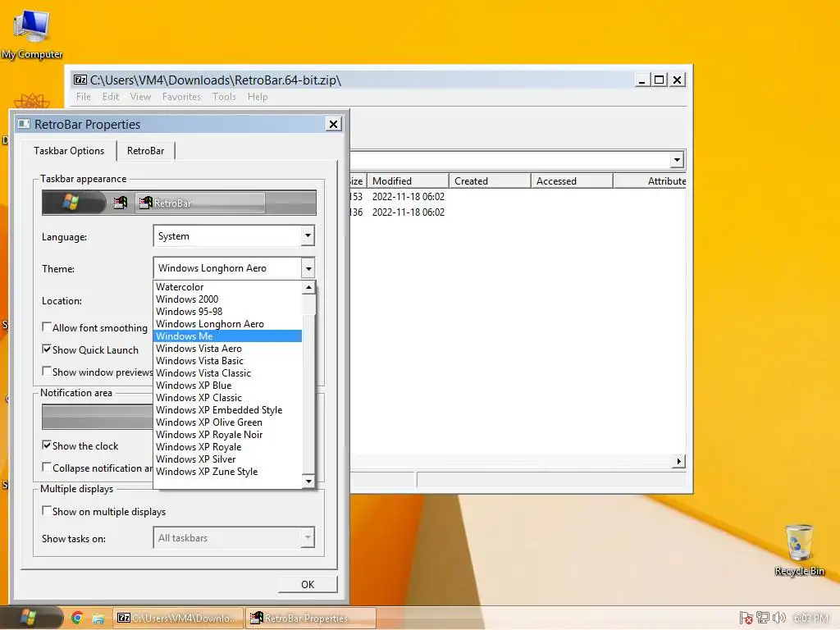
Task: Open the Show tasks on dropdown
Action: 234,537
